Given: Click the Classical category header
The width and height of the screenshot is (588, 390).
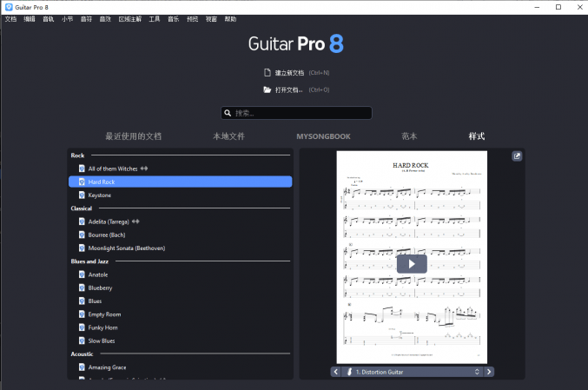Looking at the screenshot, I should [x=82, y=208].
